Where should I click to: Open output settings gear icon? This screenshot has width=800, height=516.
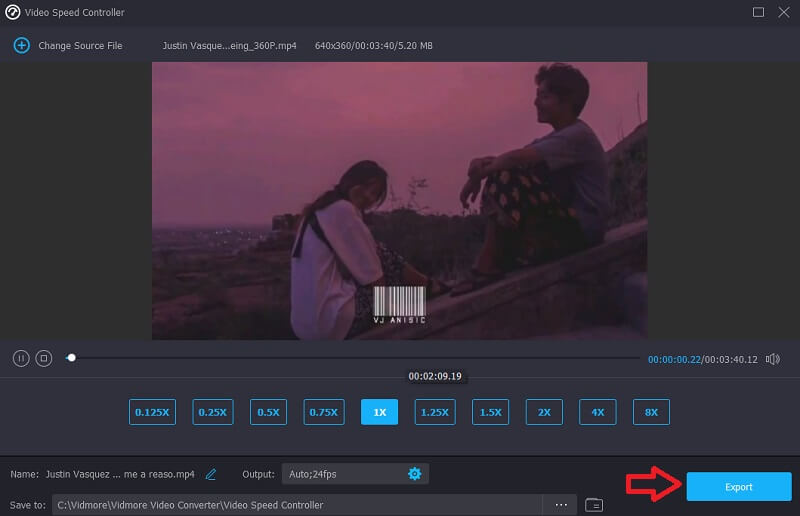(x=414, y=474)
